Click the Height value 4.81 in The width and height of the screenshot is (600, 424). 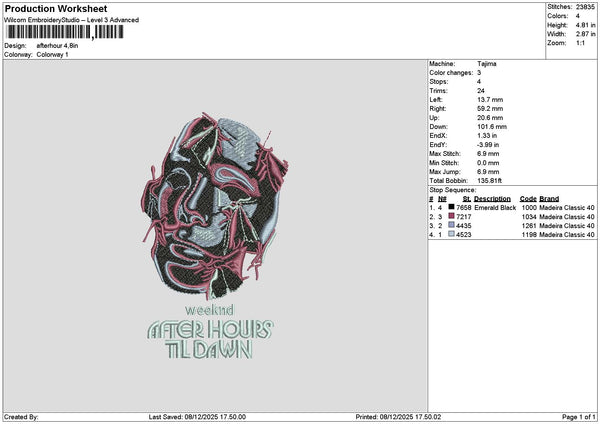[x=585, y=25]
